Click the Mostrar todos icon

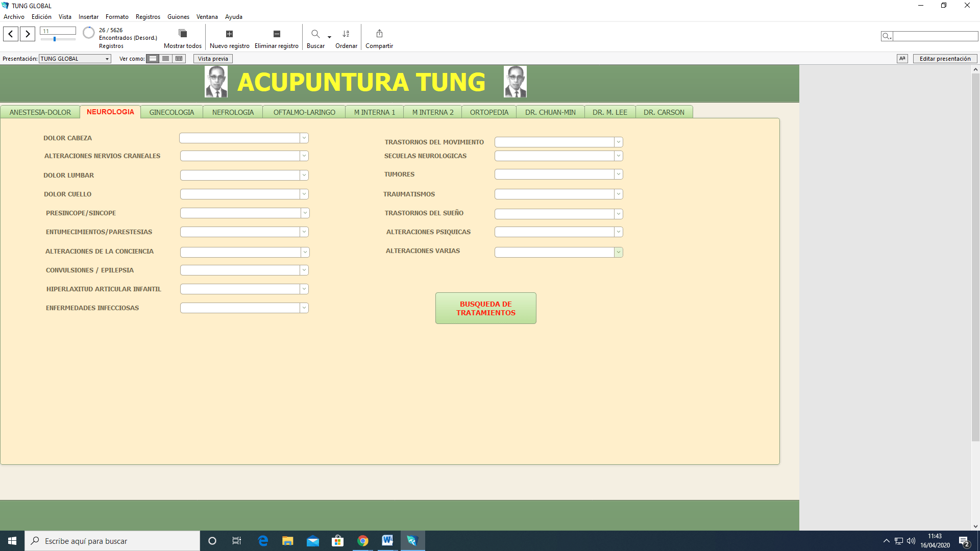coord(183,34)
